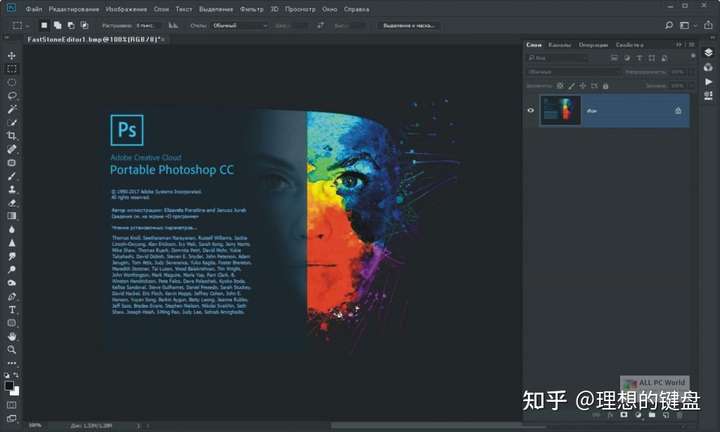This screenshot has height=432, width=720.
Task: Select the Pen tool
Action: (12, 296)
